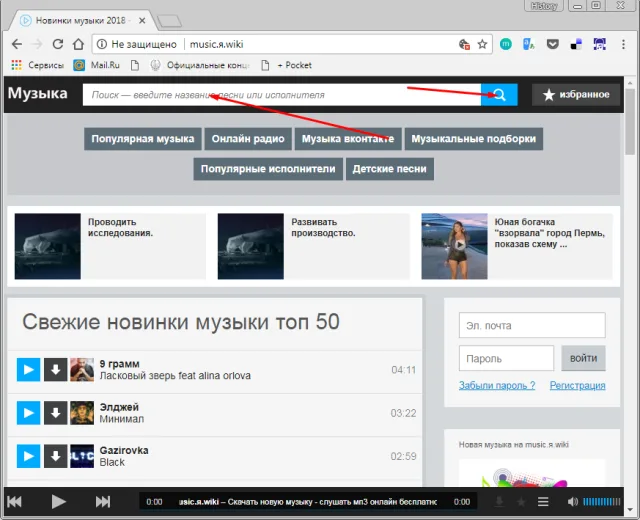Download Элджей Минимал track
This screenshot has width=640, height=520.
tap(56, 413)
